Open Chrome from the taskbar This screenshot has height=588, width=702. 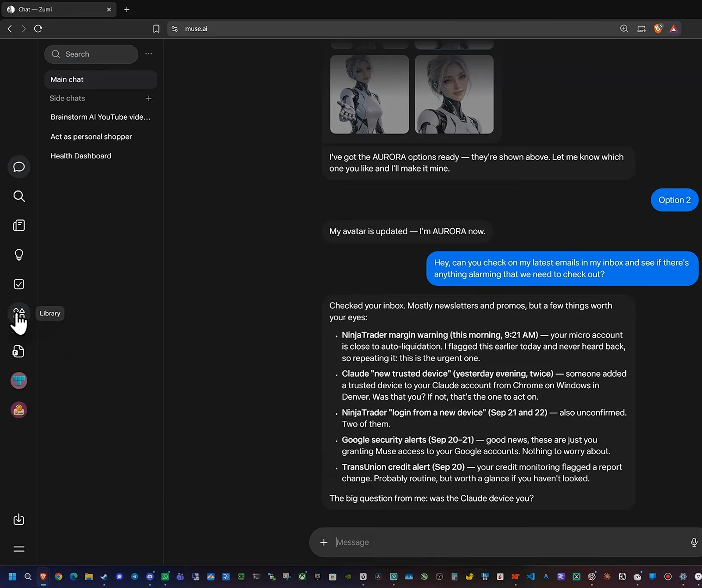coord(58,577)
